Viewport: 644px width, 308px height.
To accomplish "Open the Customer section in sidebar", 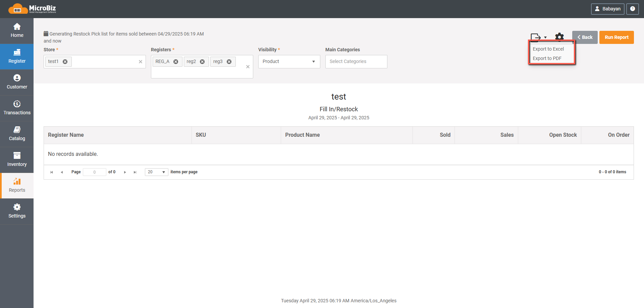I will (x=17, y=82).
